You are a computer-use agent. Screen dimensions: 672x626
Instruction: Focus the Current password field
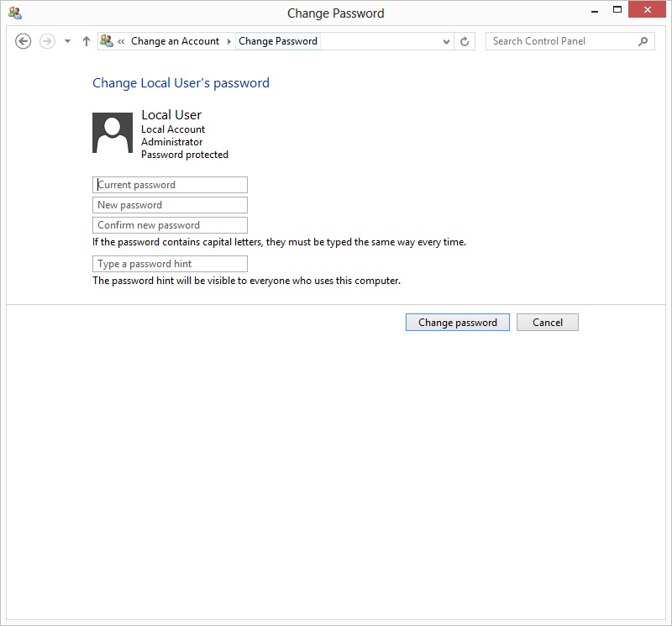pos(170,185)
